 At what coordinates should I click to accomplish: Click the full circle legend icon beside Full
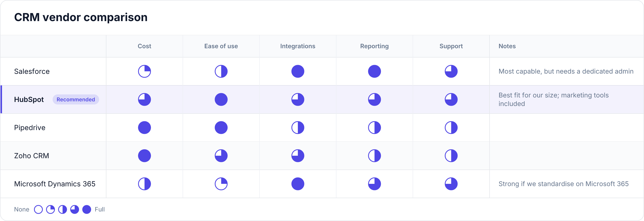coord(87,209)
